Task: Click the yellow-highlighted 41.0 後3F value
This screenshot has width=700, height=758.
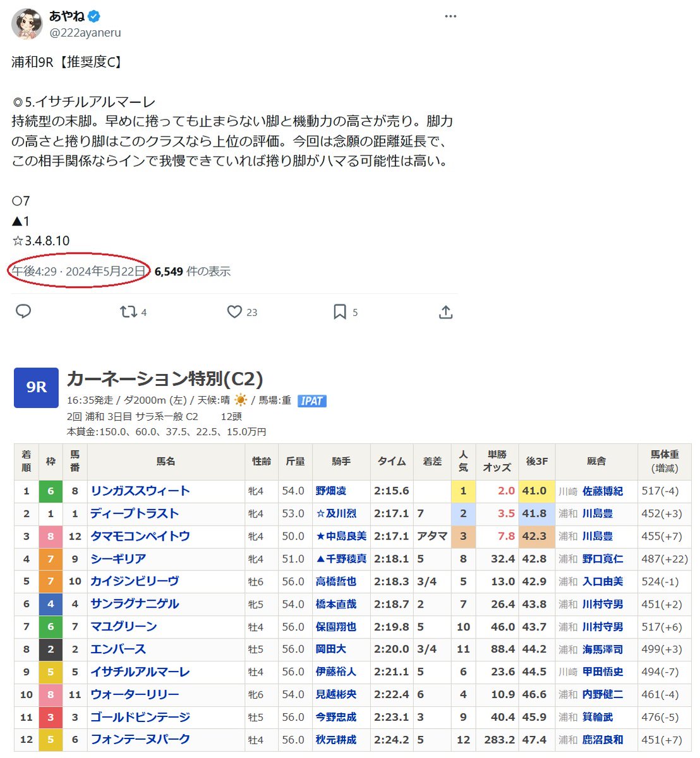Action: coord(536,491)
